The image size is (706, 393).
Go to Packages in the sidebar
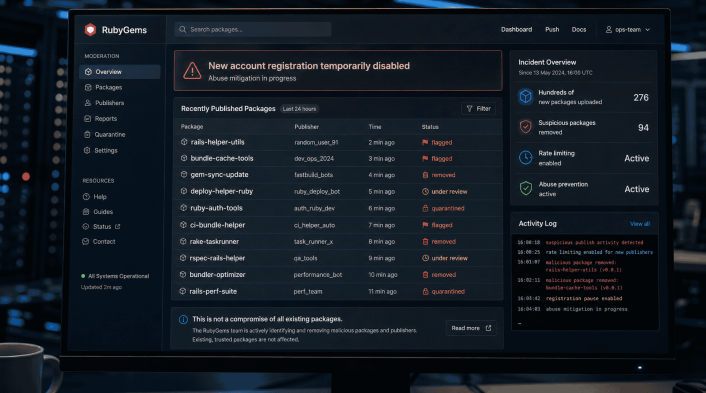coord(109,87)
